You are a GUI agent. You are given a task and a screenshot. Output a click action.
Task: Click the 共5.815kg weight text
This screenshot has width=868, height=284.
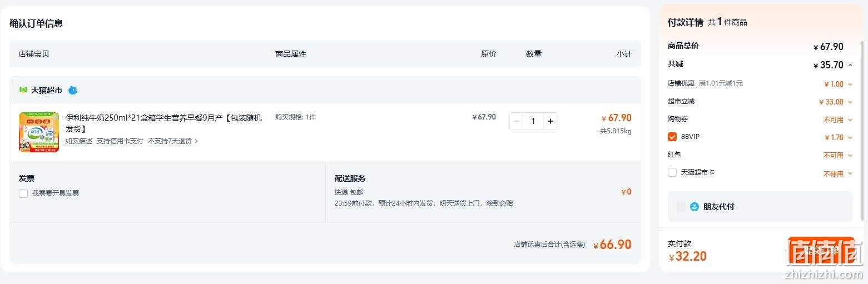[616, 131]
